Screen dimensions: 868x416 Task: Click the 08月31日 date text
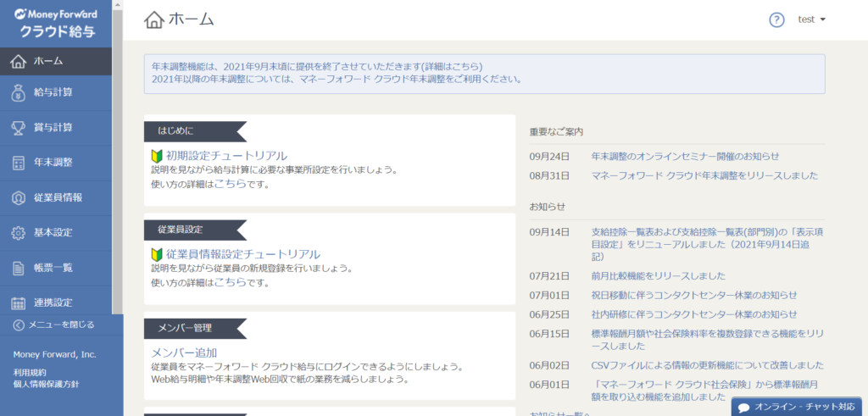[x=549, y=176]
